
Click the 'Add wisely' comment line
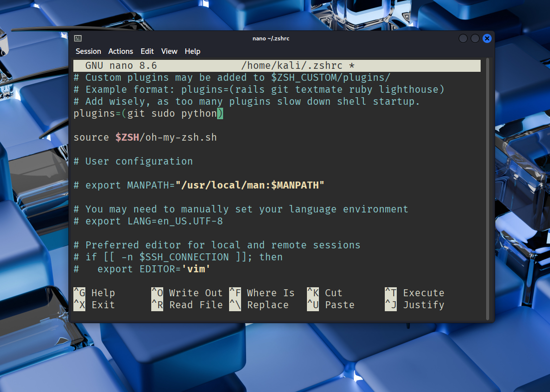[247, 101]
